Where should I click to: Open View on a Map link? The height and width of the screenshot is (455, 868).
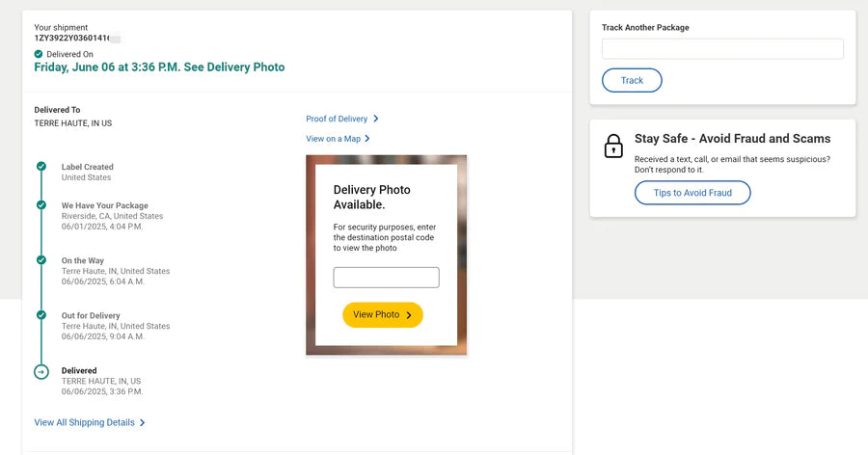tap(333, 139)
